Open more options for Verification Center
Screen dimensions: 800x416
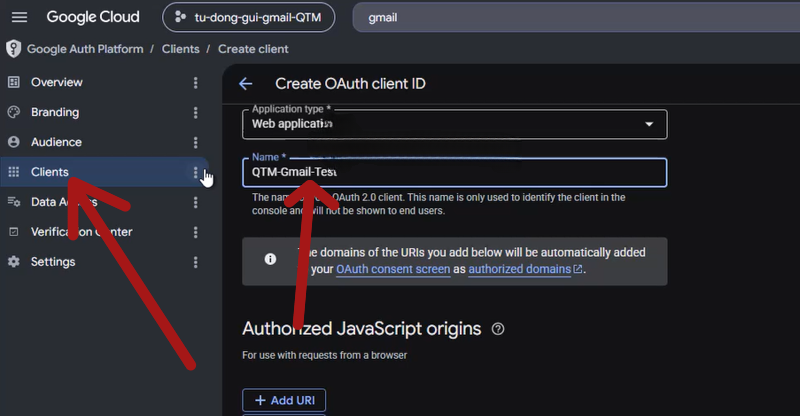point(195,233)
